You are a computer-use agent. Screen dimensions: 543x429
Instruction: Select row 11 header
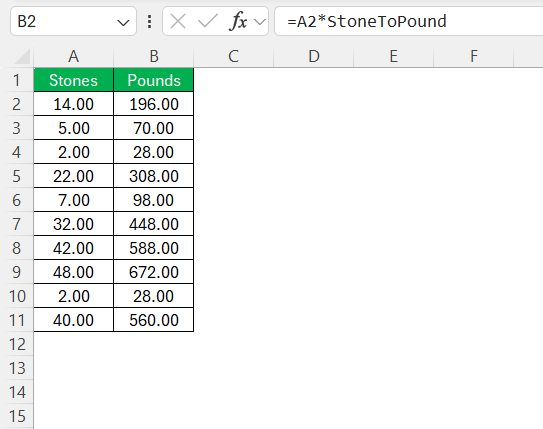17,320
